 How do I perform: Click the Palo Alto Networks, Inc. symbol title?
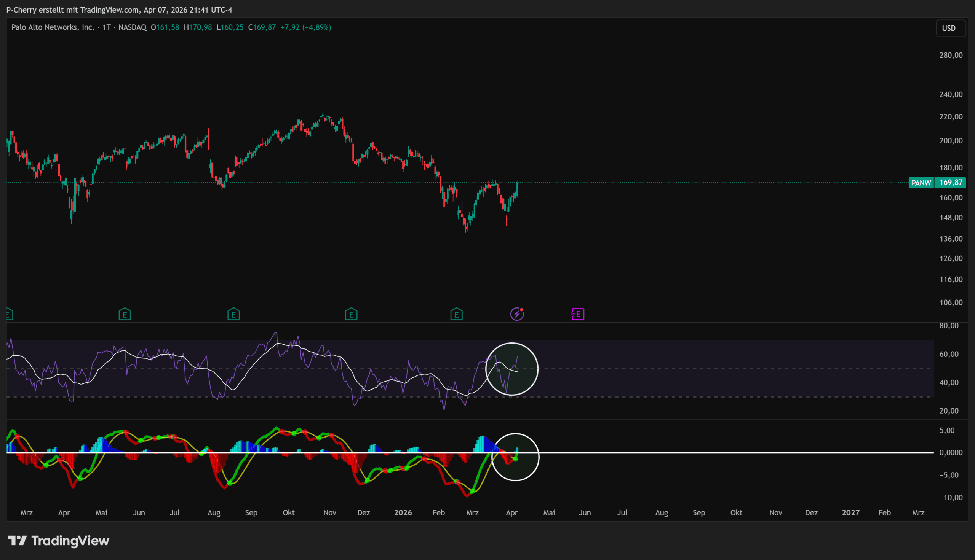[53, 27]
